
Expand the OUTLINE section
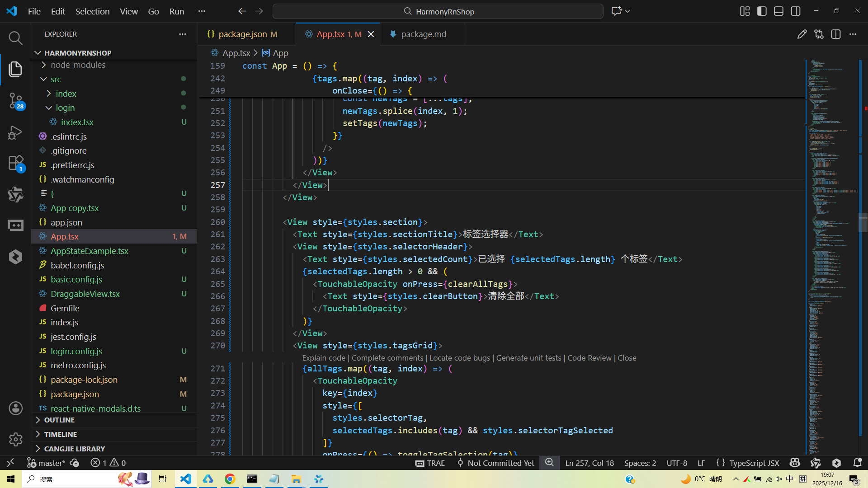(59, 420)
